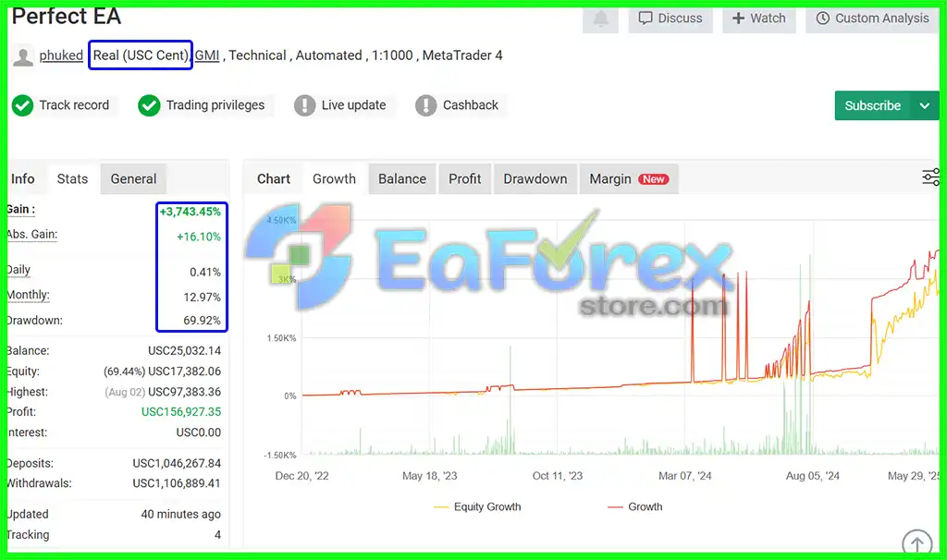Expand the Subscribe dropdown arrow
Viewport: 947px width, 560px height.
(925, 105)
